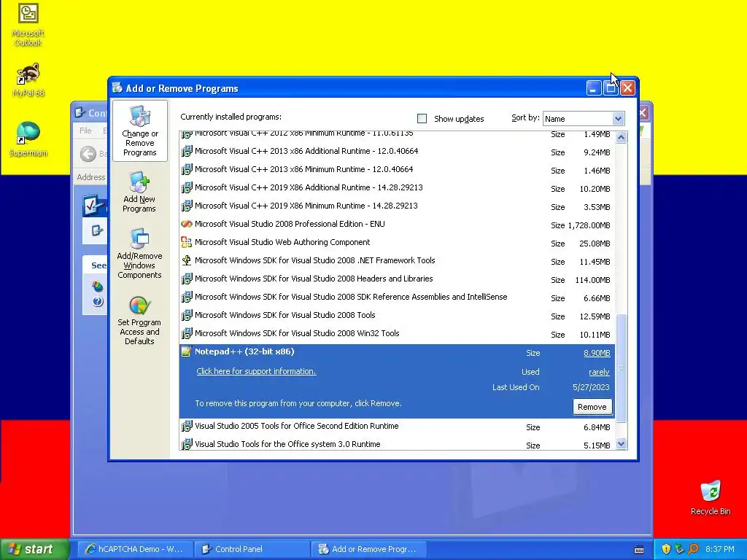This screenshot has height=560, width=747.
Task: Click the Office system 3.0 Runtime icon
Action: (x=187, y=444)
